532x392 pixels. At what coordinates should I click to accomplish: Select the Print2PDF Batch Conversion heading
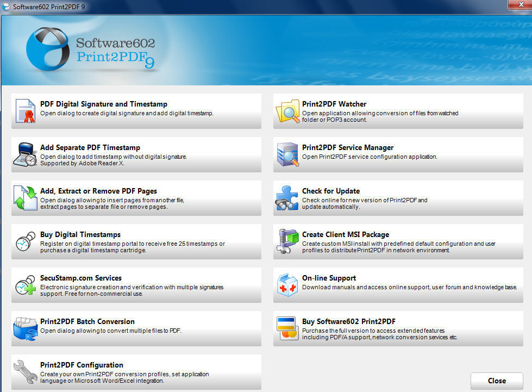[87, 321]
